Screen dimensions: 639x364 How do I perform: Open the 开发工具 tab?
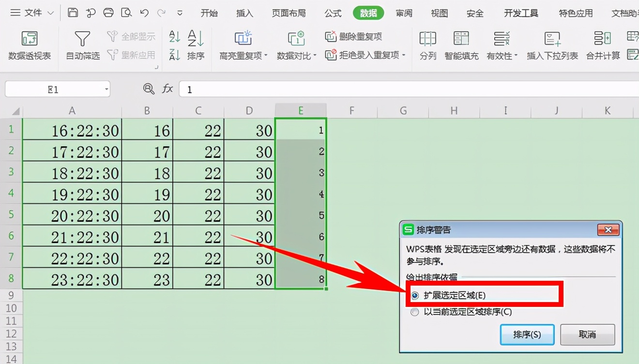pyautogui.click(x=521, y=13)
